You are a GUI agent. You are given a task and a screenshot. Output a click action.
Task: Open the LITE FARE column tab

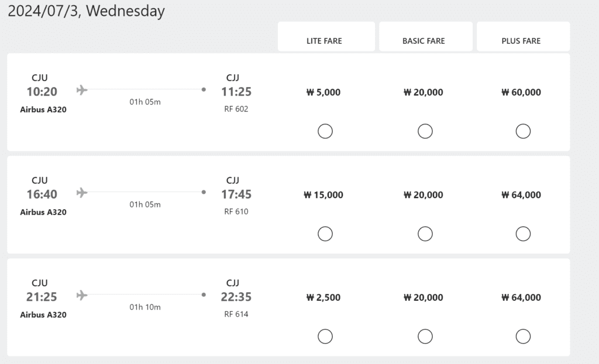tap(325, 38)
